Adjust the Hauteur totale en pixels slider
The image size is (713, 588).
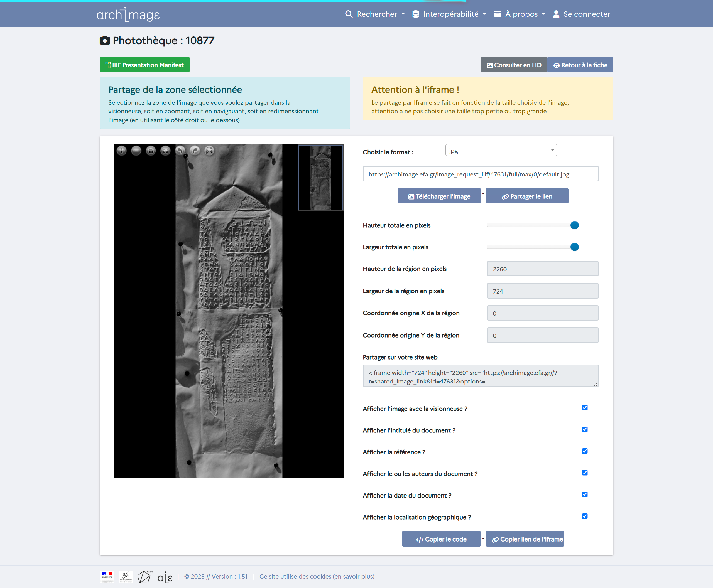click(574, 225)
